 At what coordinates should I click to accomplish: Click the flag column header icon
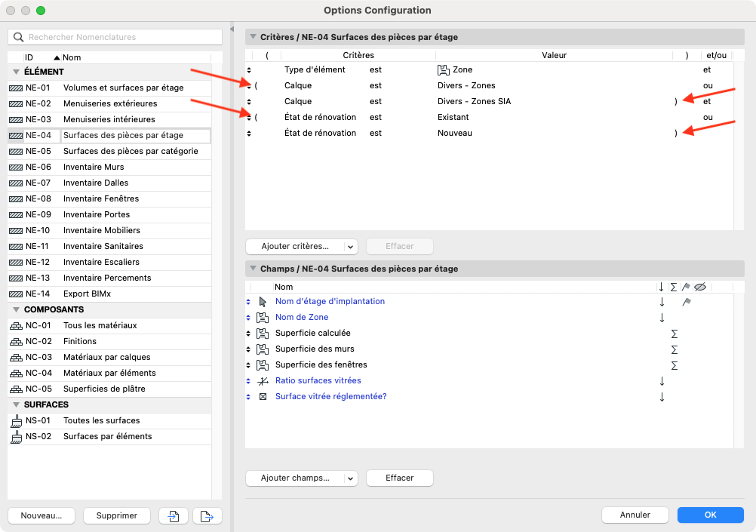[686, 287]
